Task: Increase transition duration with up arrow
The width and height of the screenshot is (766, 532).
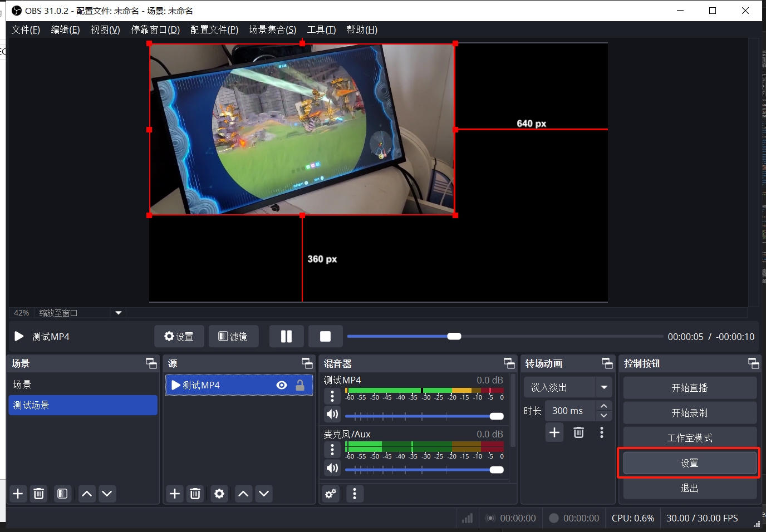Action: (604, 406)
